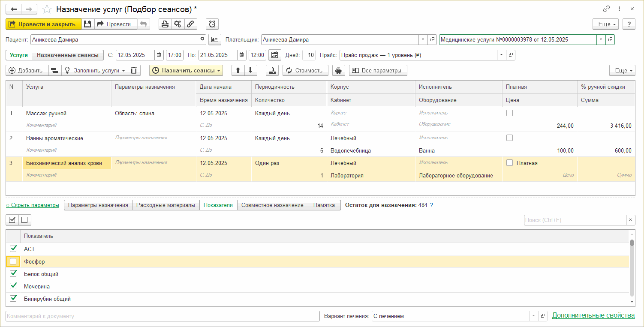
Task: Click the star favorite icon
Action: coord(47,9)
